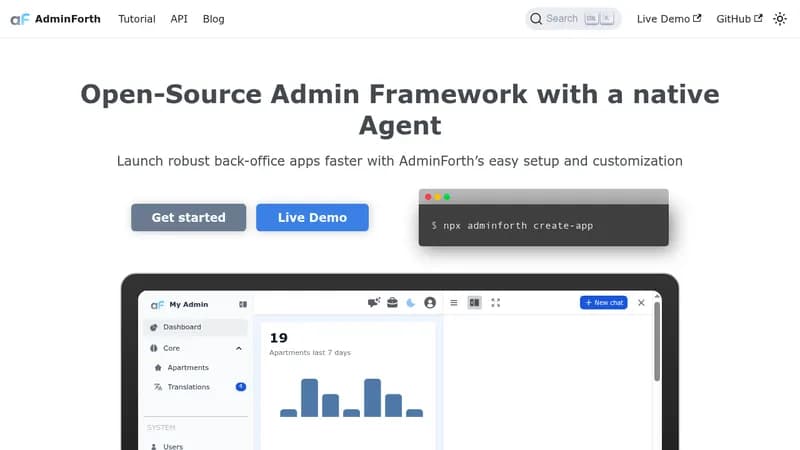This screenshot has height=450, width=800.
Task: Click the blue Live Demo button
Action: pos(312,217)
